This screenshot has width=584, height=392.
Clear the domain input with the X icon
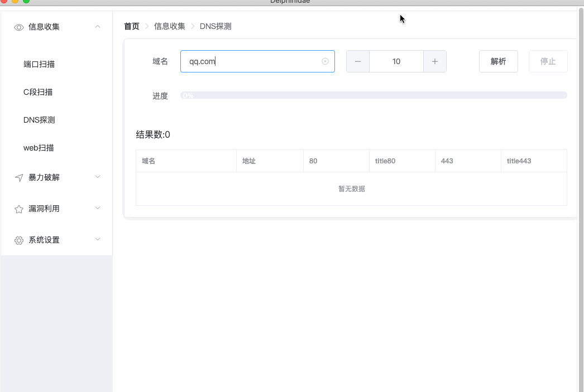tap(325, 61)
